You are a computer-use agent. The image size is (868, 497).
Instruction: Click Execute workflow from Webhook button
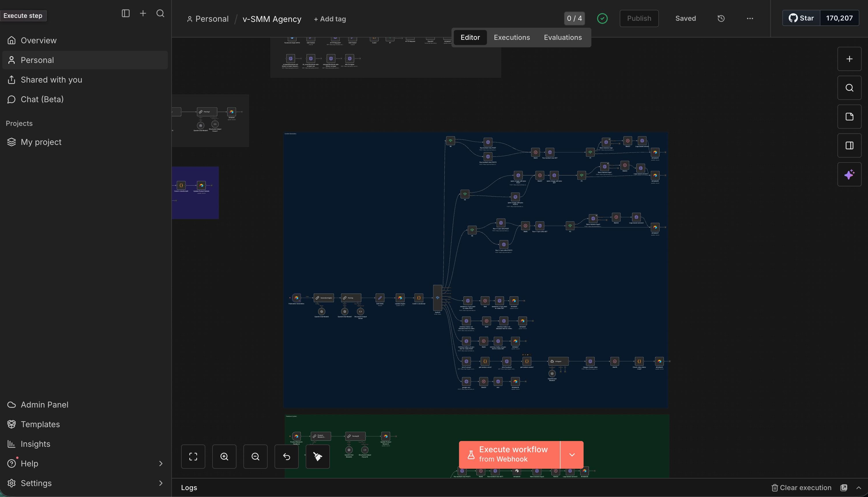[509, 455]
